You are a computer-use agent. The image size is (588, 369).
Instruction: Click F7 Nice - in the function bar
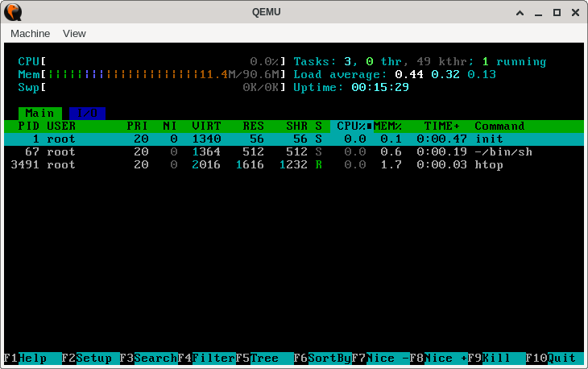coord(380,359)
